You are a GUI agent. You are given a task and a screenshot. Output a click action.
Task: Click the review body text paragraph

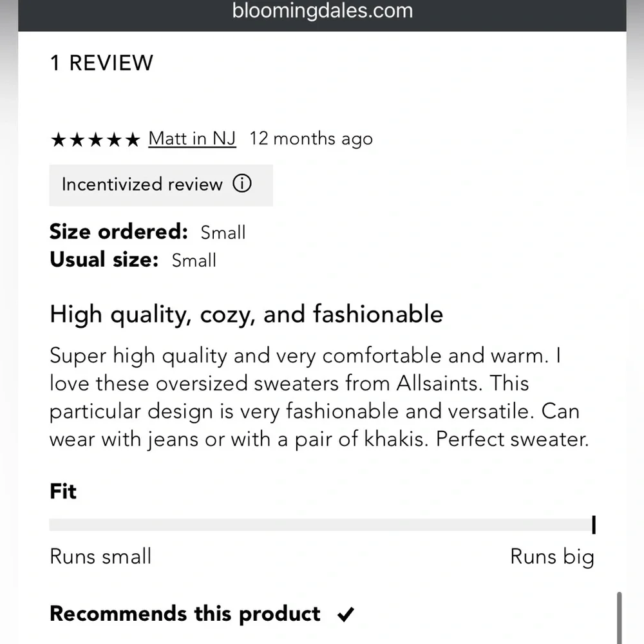[x=319, y=397]
